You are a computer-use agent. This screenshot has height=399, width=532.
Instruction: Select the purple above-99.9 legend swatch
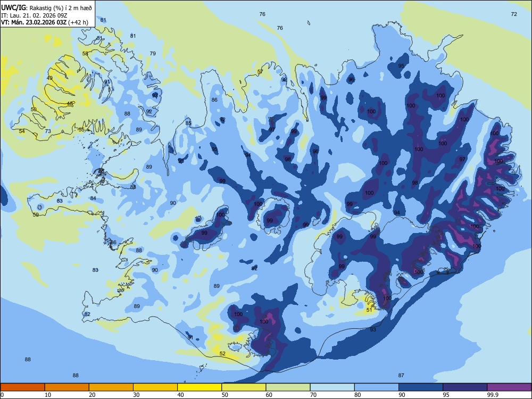(x=510, y=387)
